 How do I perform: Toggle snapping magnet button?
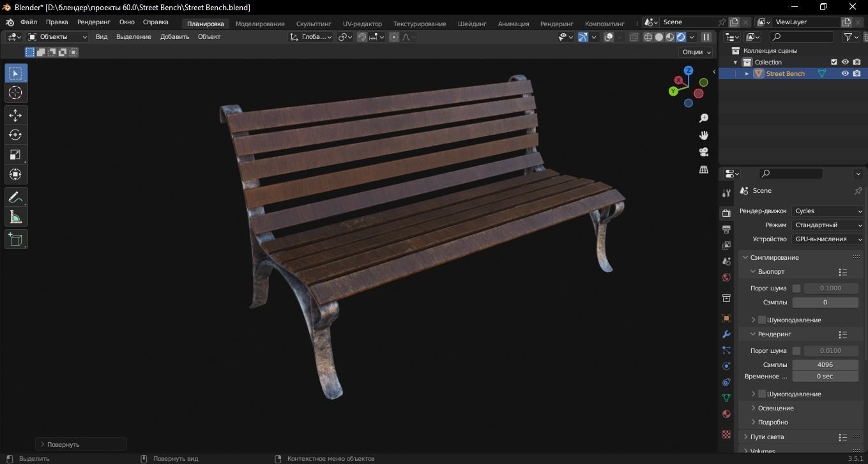click(x=362, y=37)
